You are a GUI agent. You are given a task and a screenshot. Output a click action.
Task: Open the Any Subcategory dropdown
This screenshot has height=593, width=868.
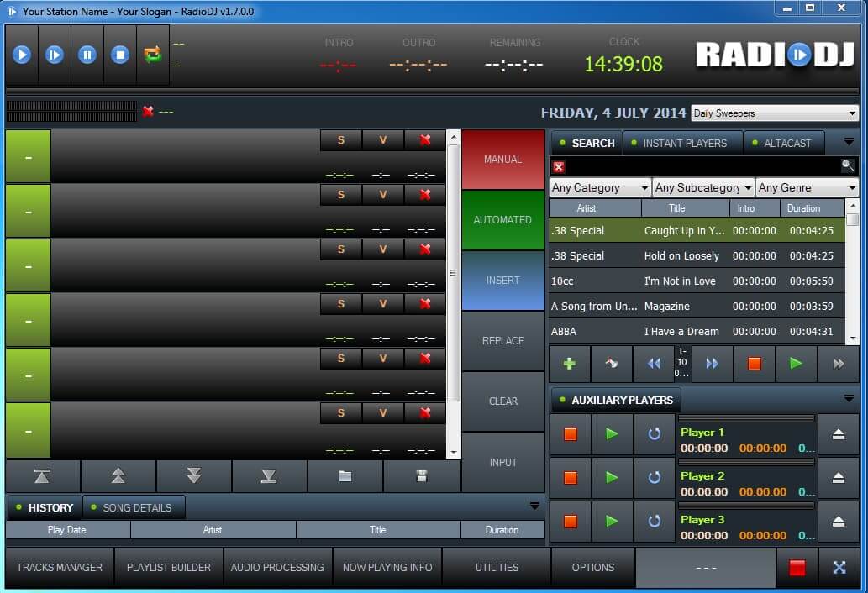tap(703, 188)
